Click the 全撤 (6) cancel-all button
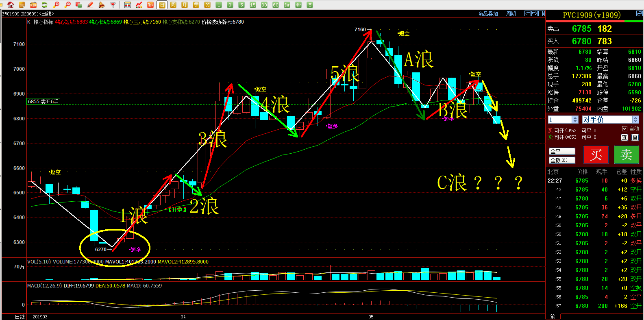Viewport: 644px width, 320px height. [561, 160]
